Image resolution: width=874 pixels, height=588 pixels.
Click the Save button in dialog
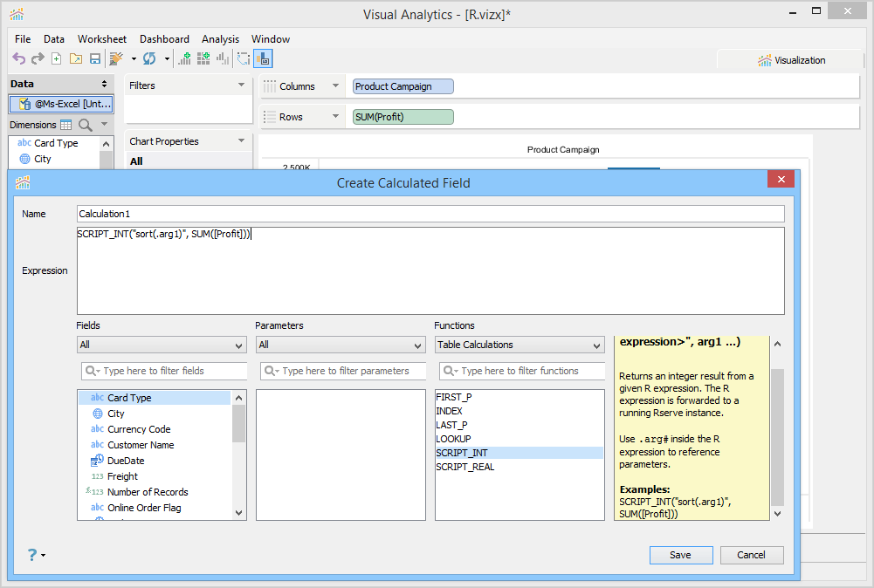[x=681, y=555]
